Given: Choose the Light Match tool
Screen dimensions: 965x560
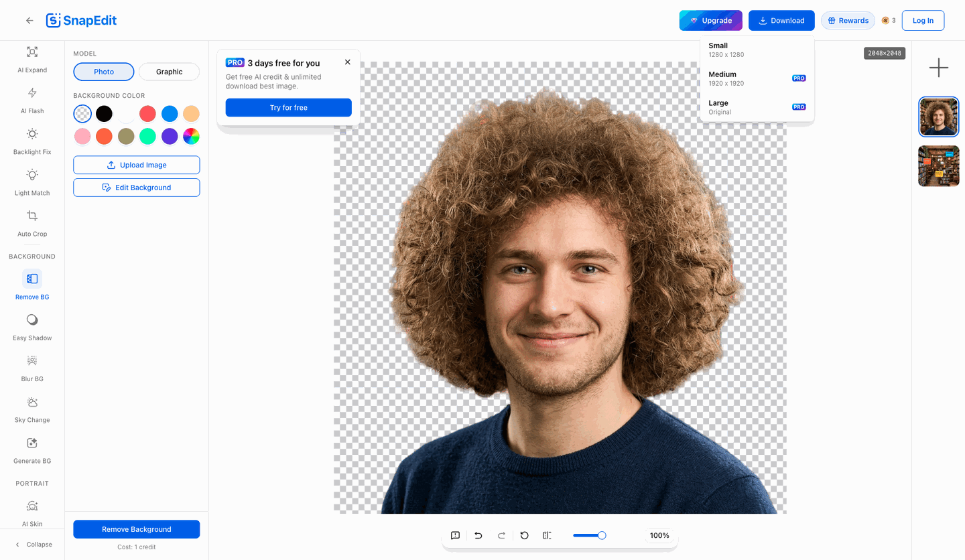Looking at the screenshot, I should pyautogui.click(x=32, y=182).
